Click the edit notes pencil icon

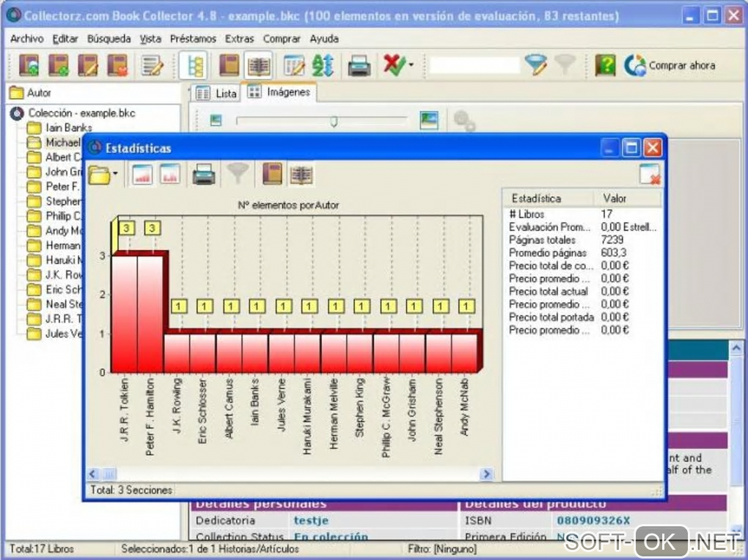(x=153, y=66)
